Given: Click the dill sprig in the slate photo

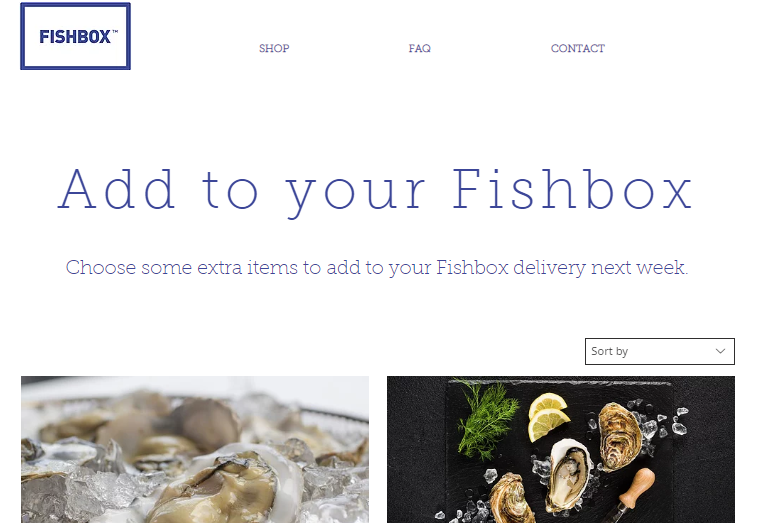Looking at the screenshot, I should coord(487,420).
